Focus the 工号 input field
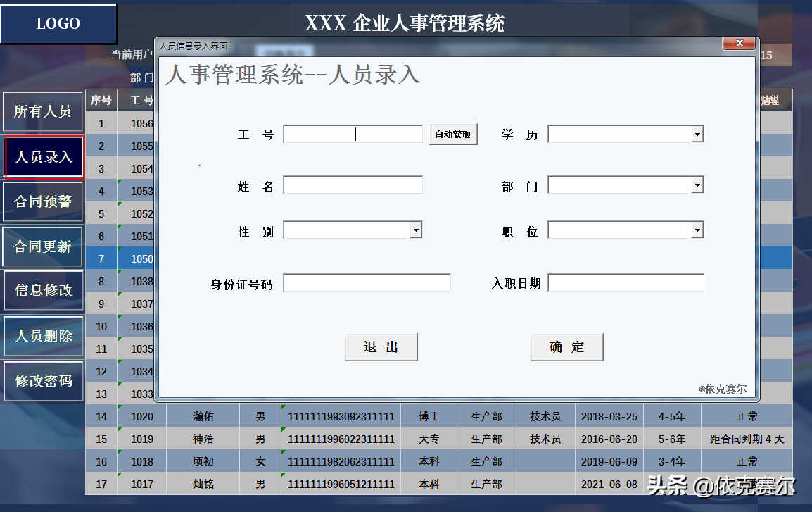 [x=353, y=135]
